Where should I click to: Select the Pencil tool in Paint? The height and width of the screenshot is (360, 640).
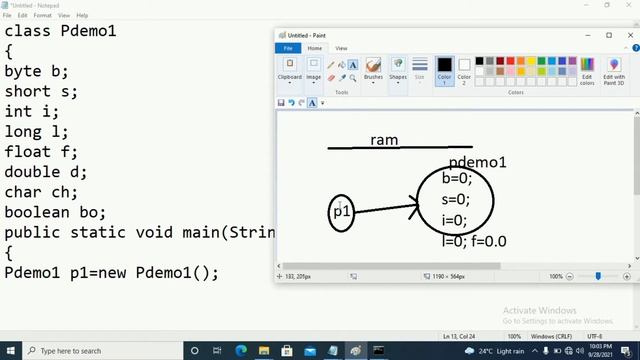click(x=331, y=65)
